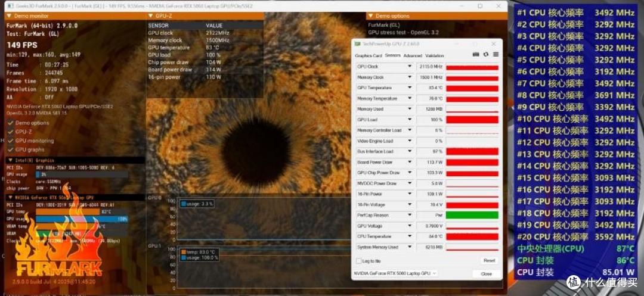Click the temp 83.0 °C legend in GPU 1 graph
644x296 pixels.
coord(198,252)
